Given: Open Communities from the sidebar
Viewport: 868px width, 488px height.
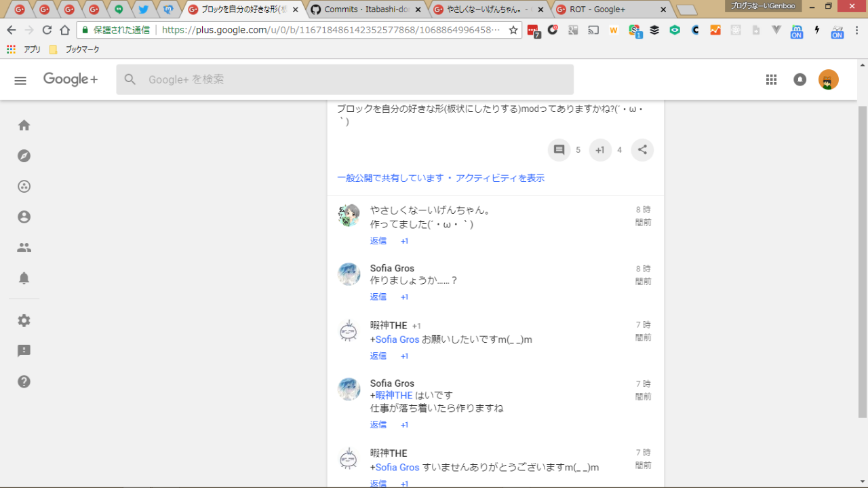Looking at the screenshot, I should [x=24, y=187].
